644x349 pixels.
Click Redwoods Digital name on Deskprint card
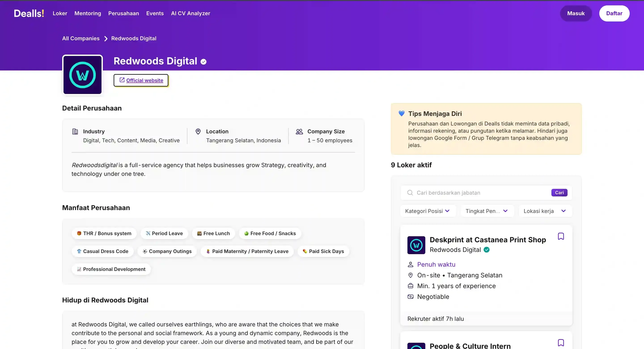click(455, 250)
